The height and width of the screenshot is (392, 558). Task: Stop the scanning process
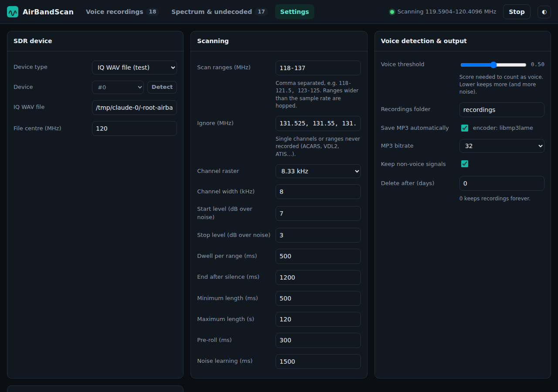[x=517, y=12]
